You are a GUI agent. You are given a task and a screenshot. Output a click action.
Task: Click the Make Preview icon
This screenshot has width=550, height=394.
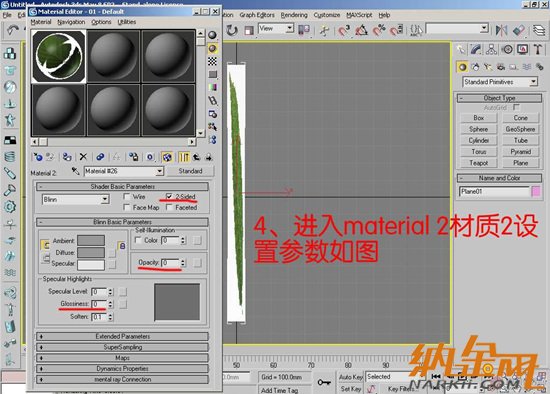[212, 101]
